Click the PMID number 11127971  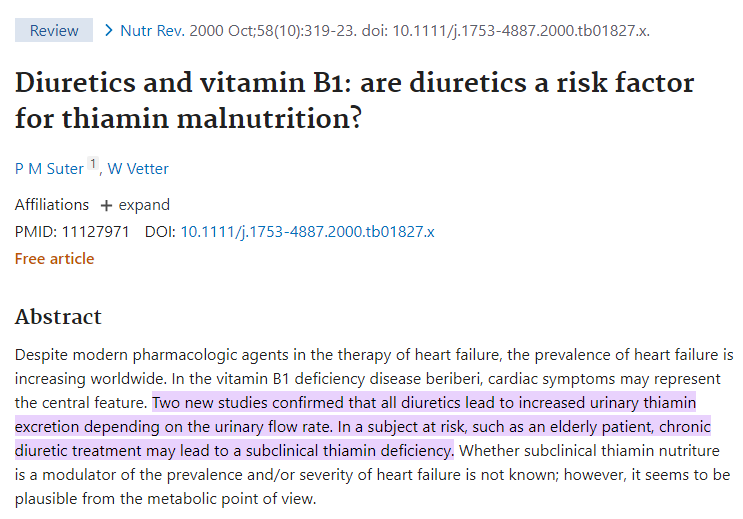[95, 231]
